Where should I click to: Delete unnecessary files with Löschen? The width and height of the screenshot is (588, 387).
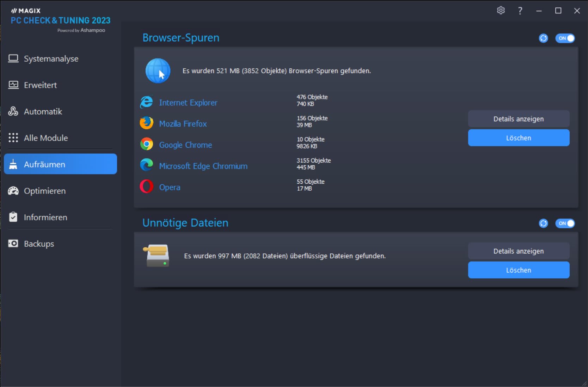click(519, 270)
